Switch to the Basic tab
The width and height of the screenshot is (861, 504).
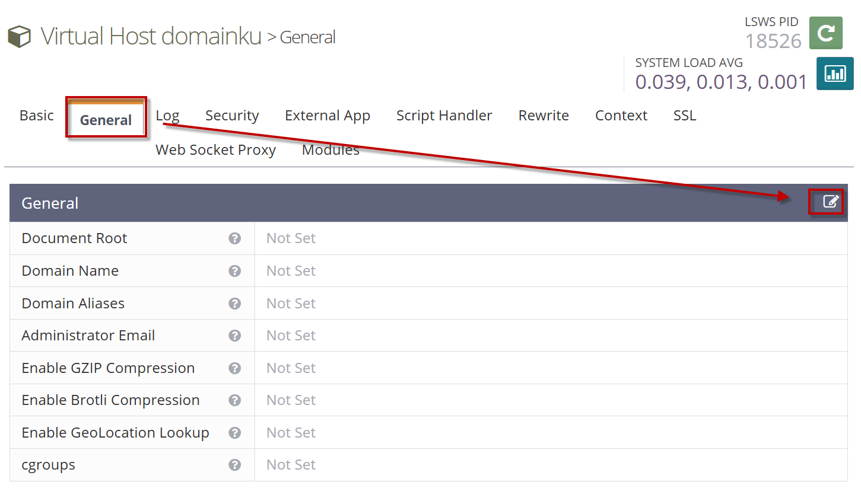[37, 116]
